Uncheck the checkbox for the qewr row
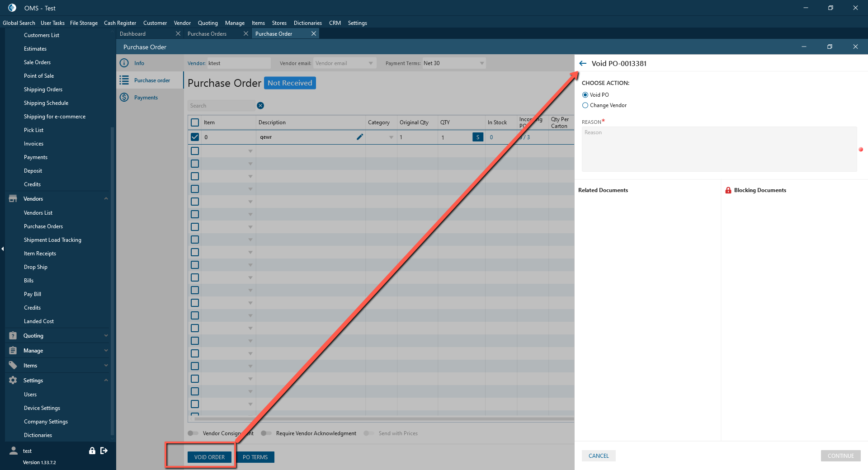Screen dimensions: 868x470 (195, 137)
